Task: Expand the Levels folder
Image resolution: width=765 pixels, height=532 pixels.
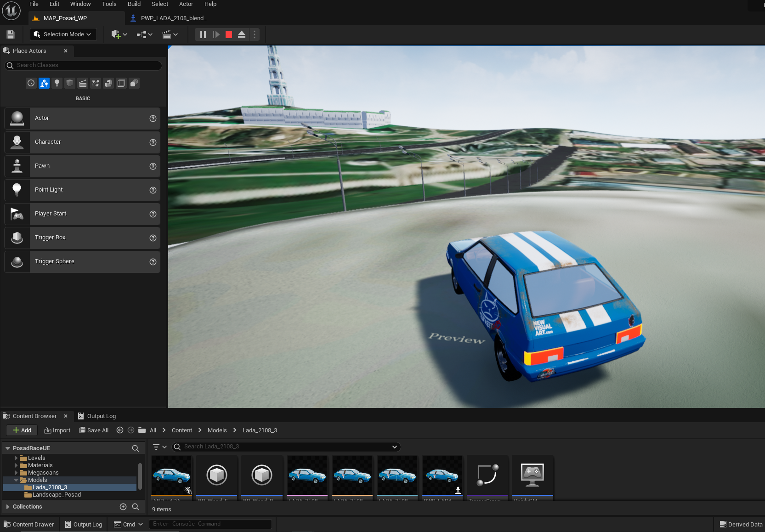Action: click(x=16, y=458)
